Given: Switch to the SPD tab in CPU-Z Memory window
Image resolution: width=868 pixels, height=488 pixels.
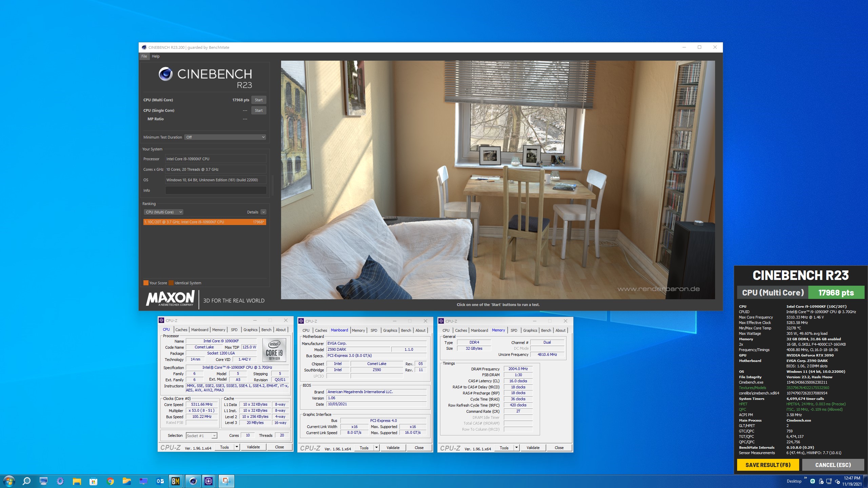Looking at the screenshot, I should (514, 330).
